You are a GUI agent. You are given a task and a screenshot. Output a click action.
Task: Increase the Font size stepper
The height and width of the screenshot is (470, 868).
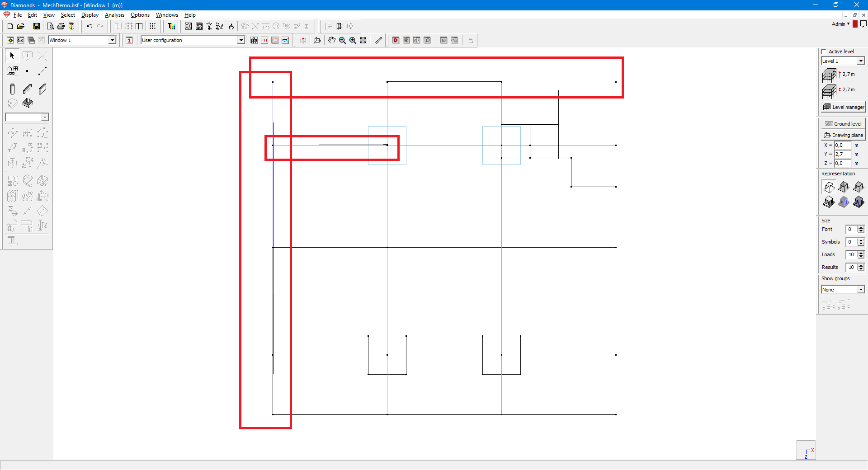[861, 227]
